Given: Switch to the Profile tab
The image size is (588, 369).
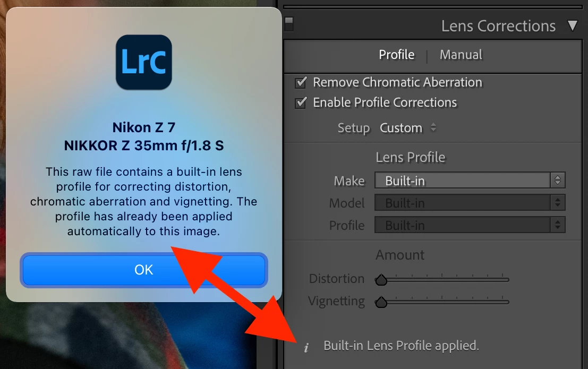Looking at the screenshot, I should pyautogui.click(x=396, y=55).
